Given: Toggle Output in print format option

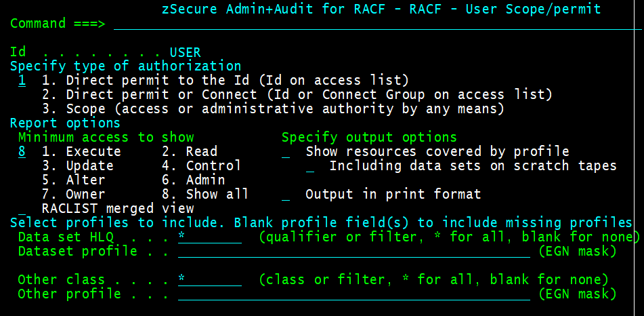Looking at the screenshot, I should 286,194.
